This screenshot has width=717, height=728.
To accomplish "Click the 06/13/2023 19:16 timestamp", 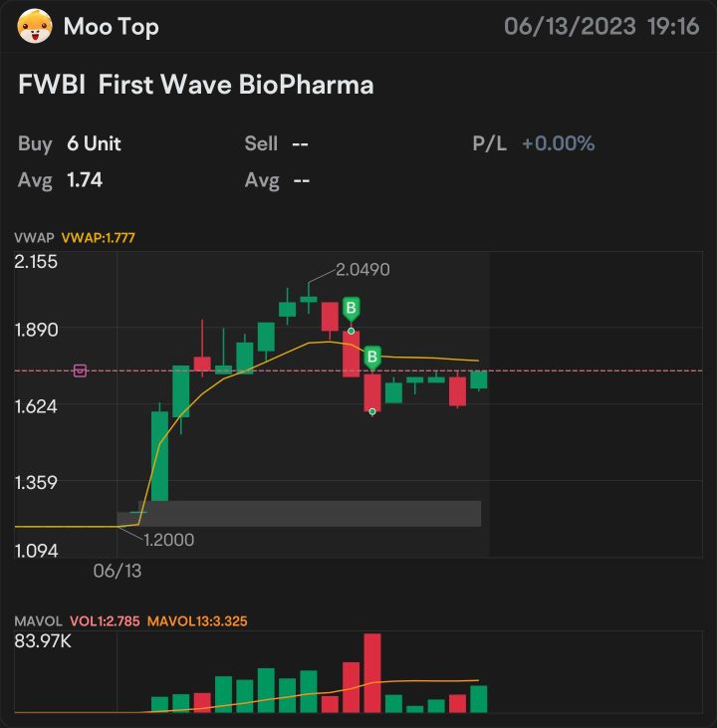I will (601, 26).
